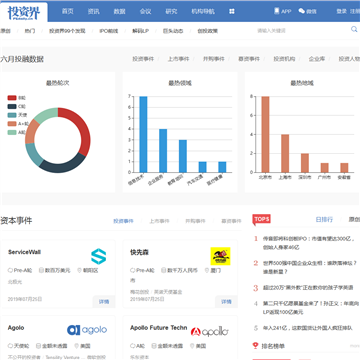Image resolution: width=360 pixels, height=360 pixels.
Task: Click the Apollo company logo
Action: click(209, 332)
